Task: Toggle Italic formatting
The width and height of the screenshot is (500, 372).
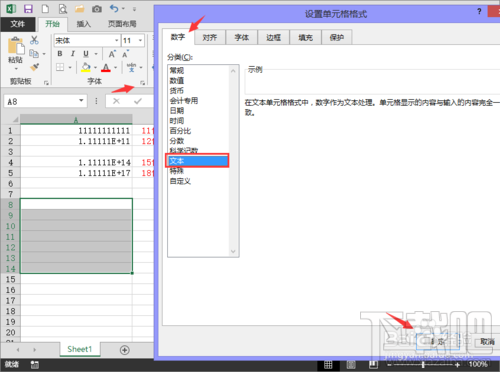Action: click(x=72, y=54)
